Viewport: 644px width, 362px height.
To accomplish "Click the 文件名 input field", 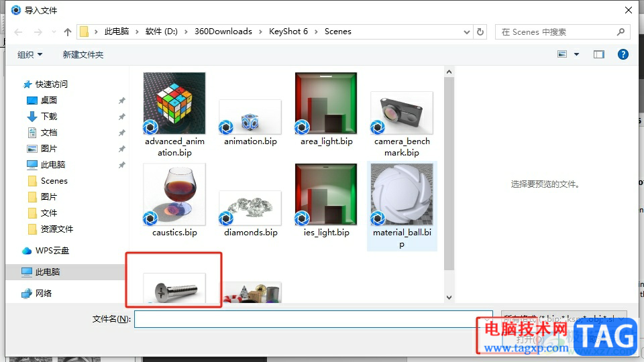I will (x=313, y=319).
